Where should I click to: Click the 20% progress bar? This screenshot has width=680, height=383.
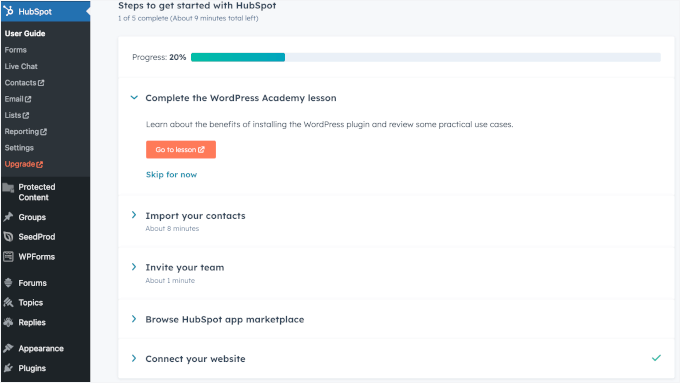pyautogui.click(x=426, y=57)
